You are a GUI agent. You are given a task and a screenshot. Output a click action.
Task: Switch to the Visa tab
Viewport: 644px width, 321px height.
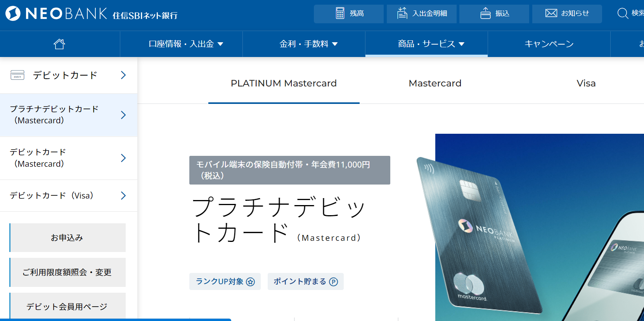click(x=586, y=83)
